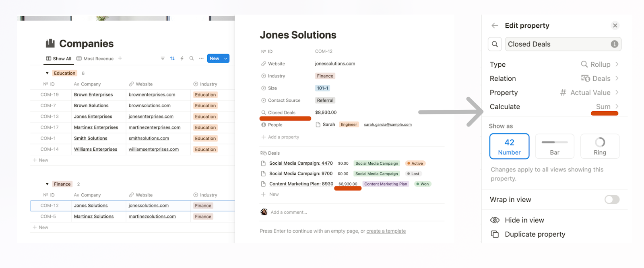
Task: Click create a template link
Action: pyautogui.click(x=386, y=231)
